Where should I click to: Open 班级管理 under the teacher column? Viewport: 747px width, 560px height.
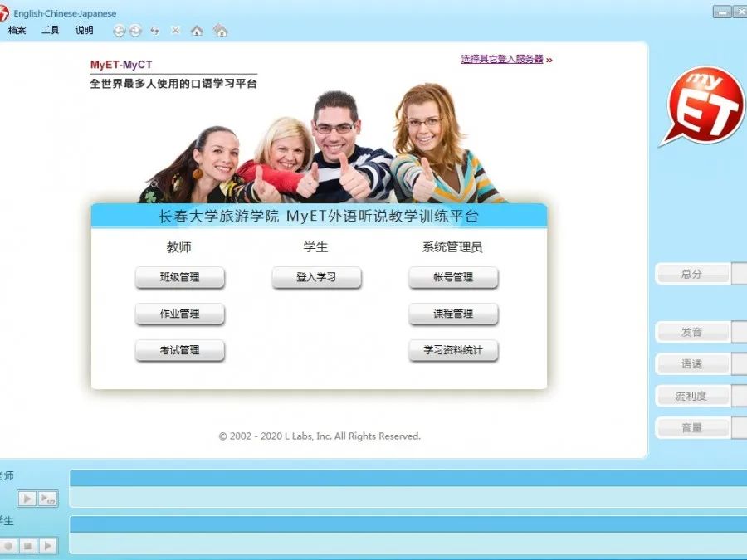pos(179,278)
